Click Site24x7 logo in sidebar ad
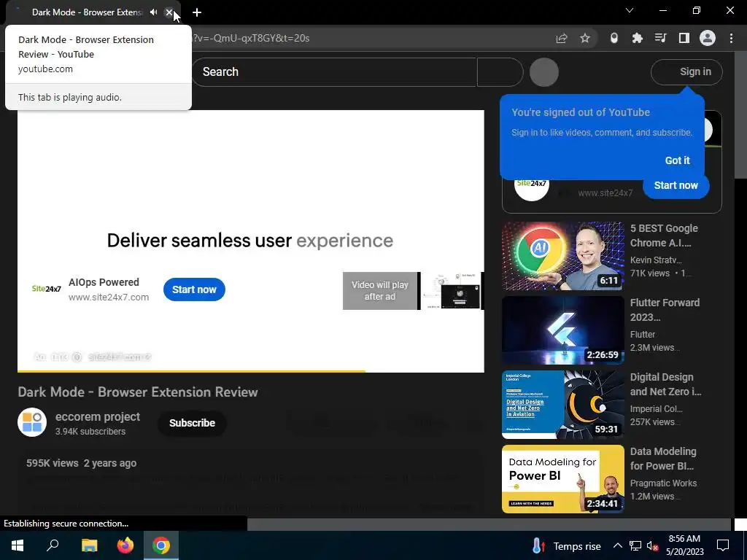Viewport: 747px width, 560px height. point(531,184)
